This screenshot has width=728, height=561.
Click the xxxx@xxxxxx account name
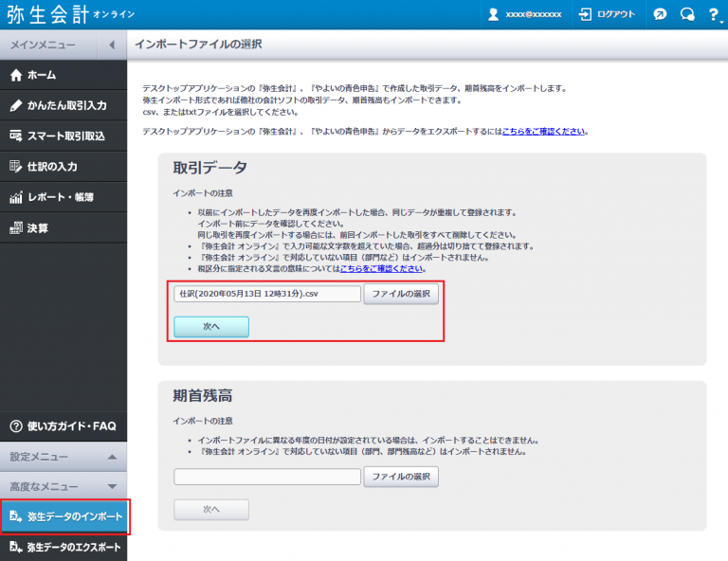[534, 15]
